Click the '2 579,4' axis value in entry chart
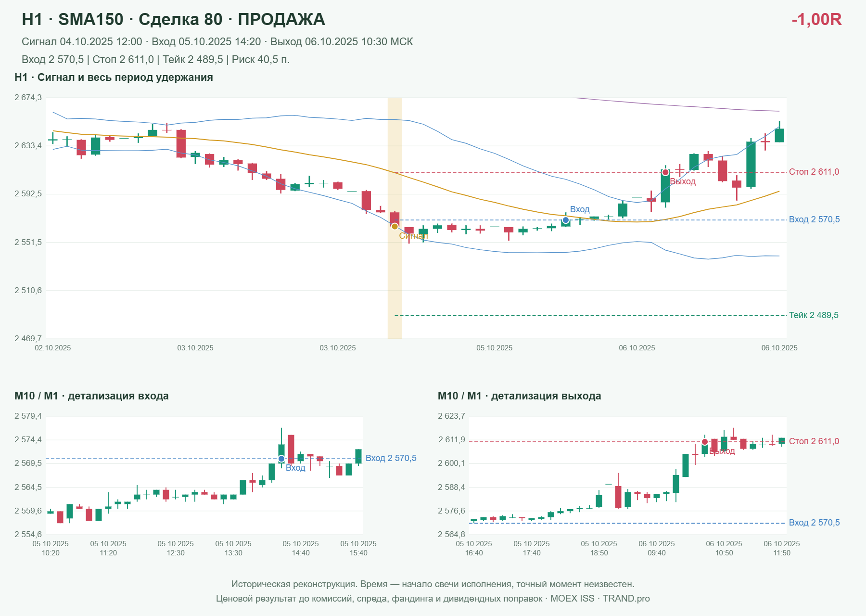Image resolution: width=866 pixels, height=616 pixels. click(x=28, y=416)
